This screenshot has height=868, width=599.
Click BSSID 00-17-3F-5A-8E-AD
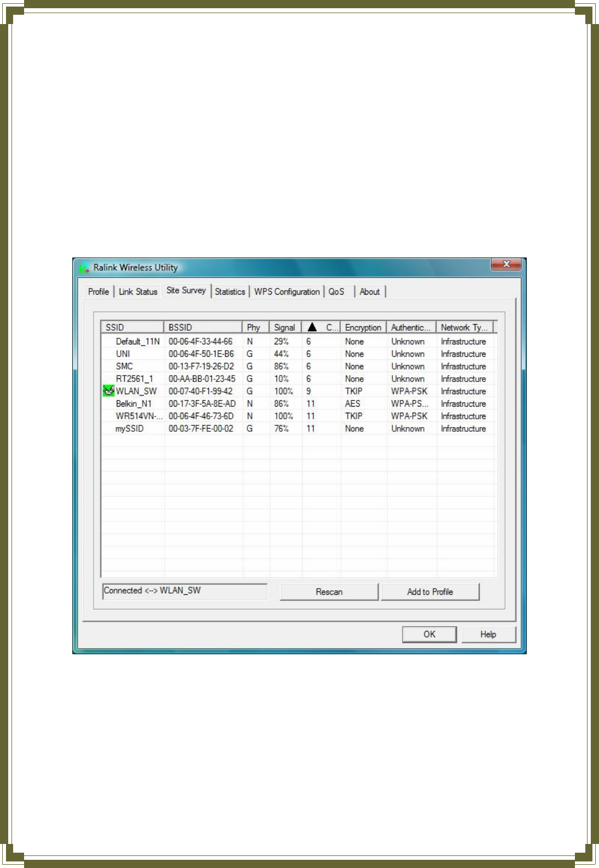pyautogui.click(x=202, y=403)
